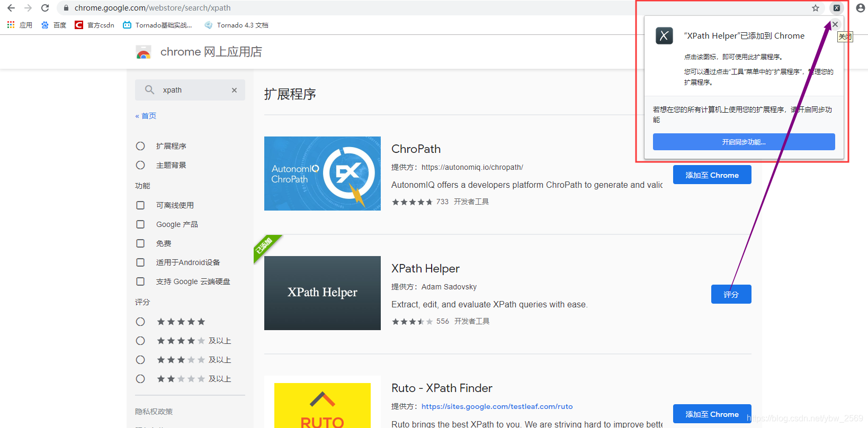Bookmark this page with the star icon

click(x=816, y=8)
